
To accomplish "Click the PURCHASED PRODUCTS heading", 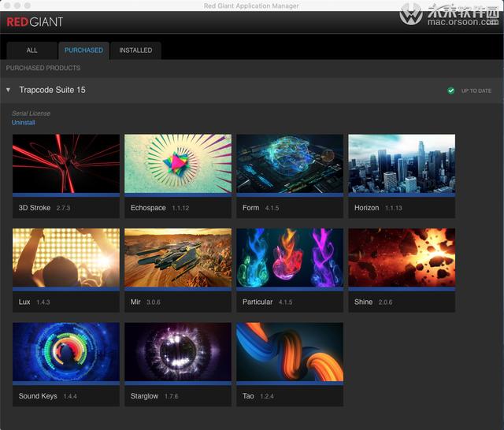I will tap(43, 69).
